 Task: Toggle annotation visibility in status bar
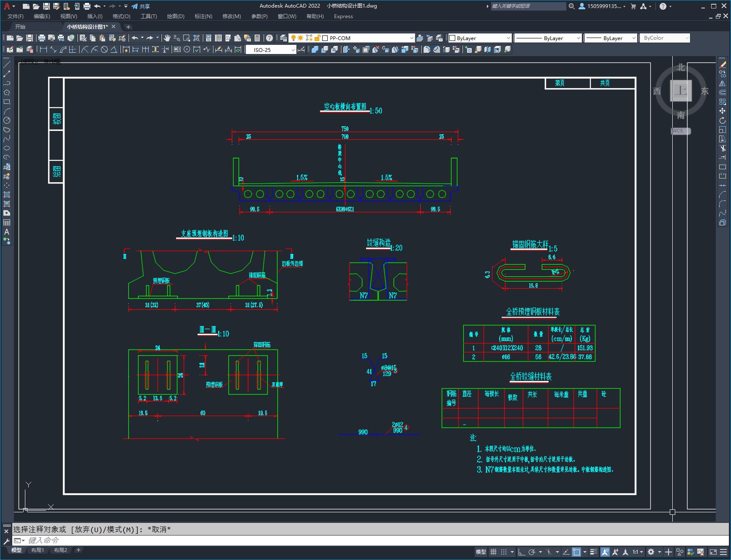pos(605,552)
